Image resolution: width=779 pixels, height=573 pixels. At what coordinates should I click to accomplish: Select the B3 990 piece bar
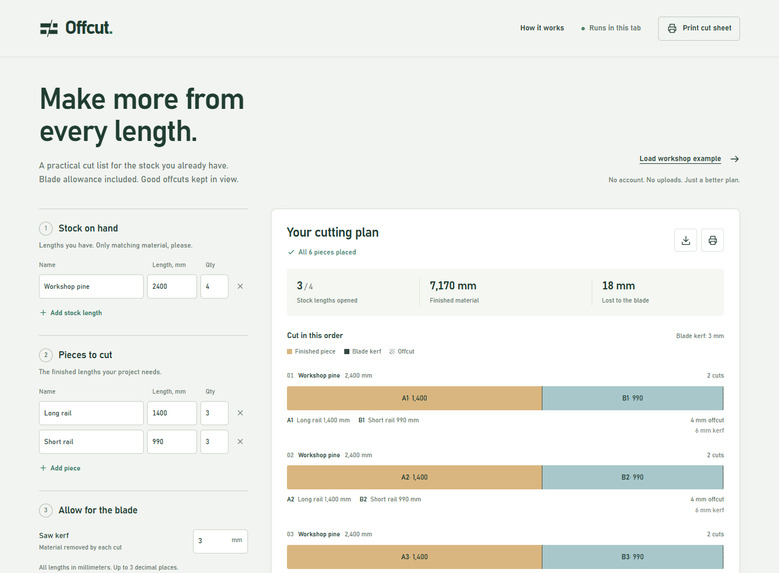(x=632, y=557)
